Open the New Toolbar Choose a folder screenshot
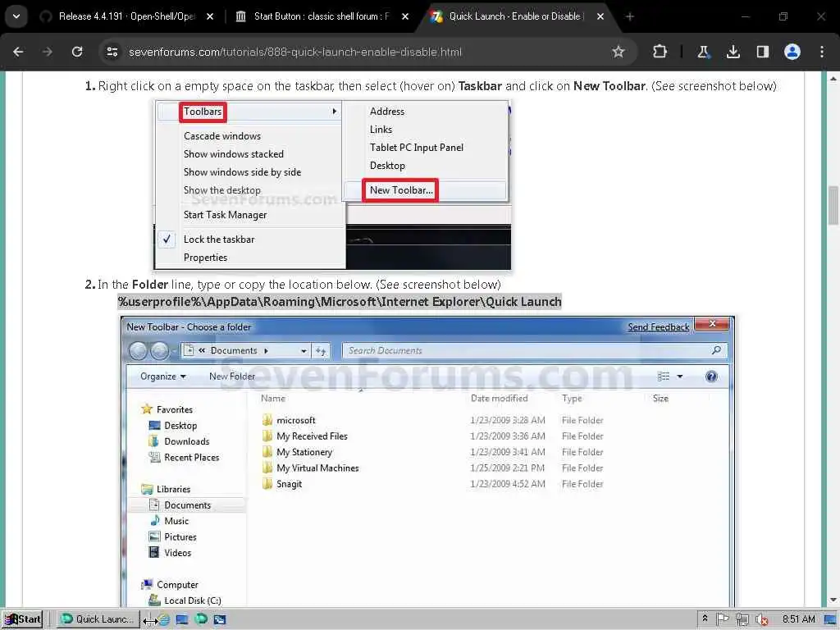Screen dimensions: 840x630 pos(427,461)
